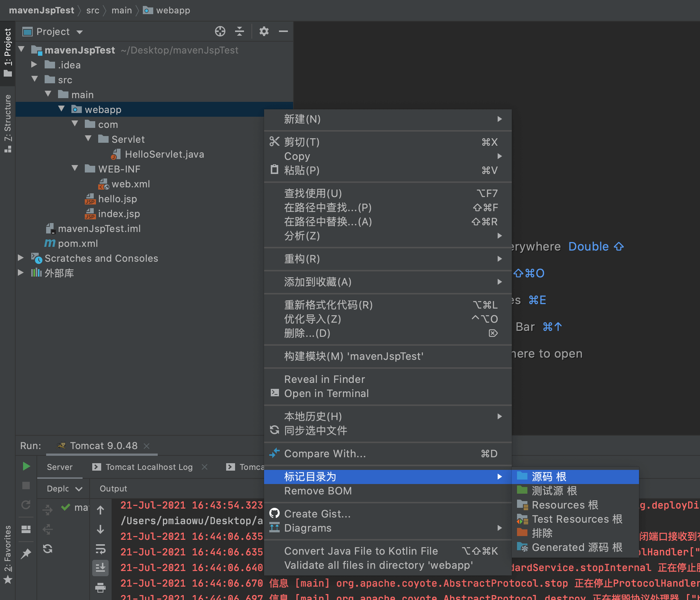The height and width of the screenshot is (600, 700).
Task: Hide the Project panel with minus icon
Action: 283,31
